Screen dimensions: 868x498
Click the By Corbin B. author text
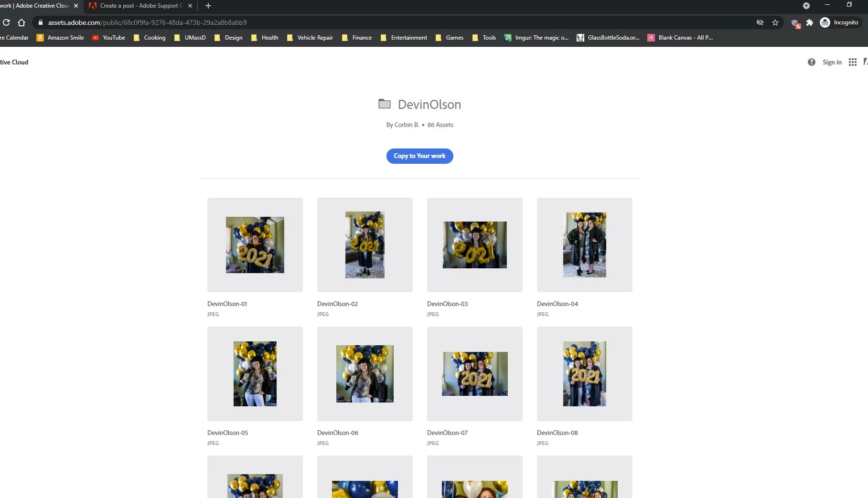click(x=403, y=125)
